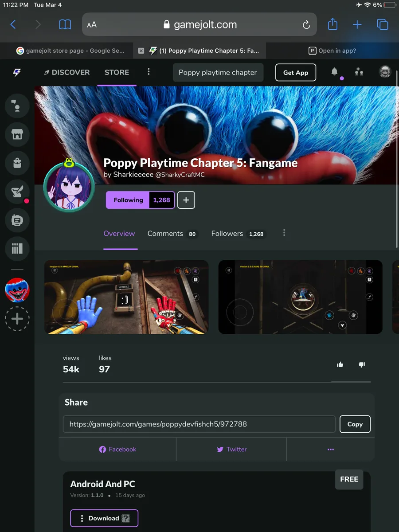Click Share heading text

point(76,403)
